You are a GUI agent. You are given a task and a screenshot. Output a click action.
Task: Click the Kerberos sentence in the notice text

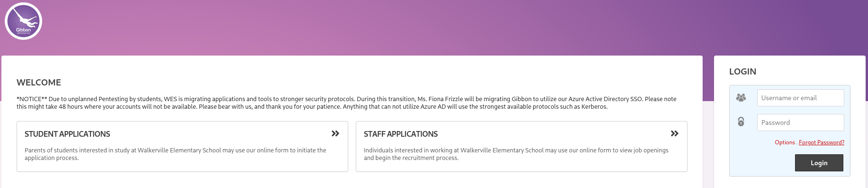point(475,107)
